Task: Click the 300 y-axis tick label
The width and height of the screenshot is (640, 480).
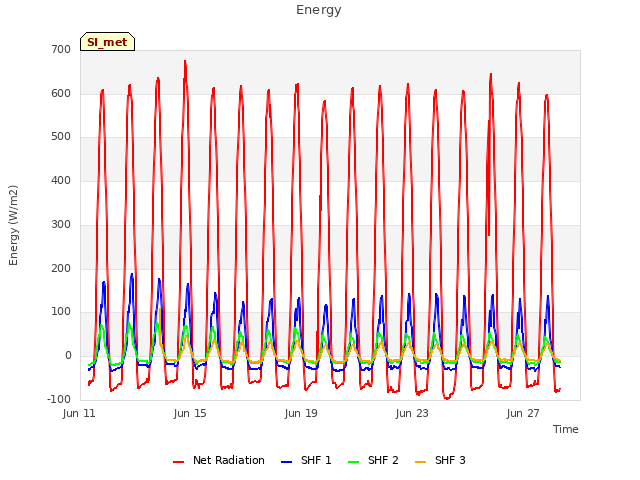Action: pos(61,224)
